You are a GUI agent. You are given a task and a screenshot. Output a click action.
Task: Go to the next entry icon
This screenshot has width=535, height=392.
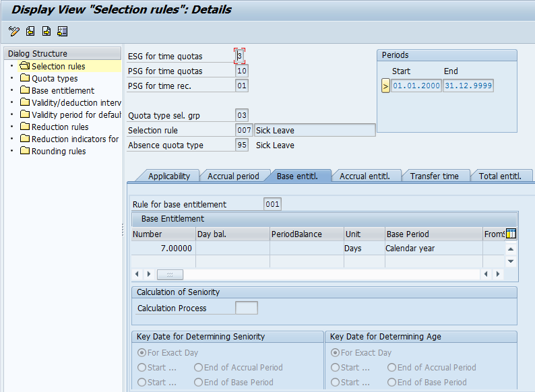click(x=46, y=31)
